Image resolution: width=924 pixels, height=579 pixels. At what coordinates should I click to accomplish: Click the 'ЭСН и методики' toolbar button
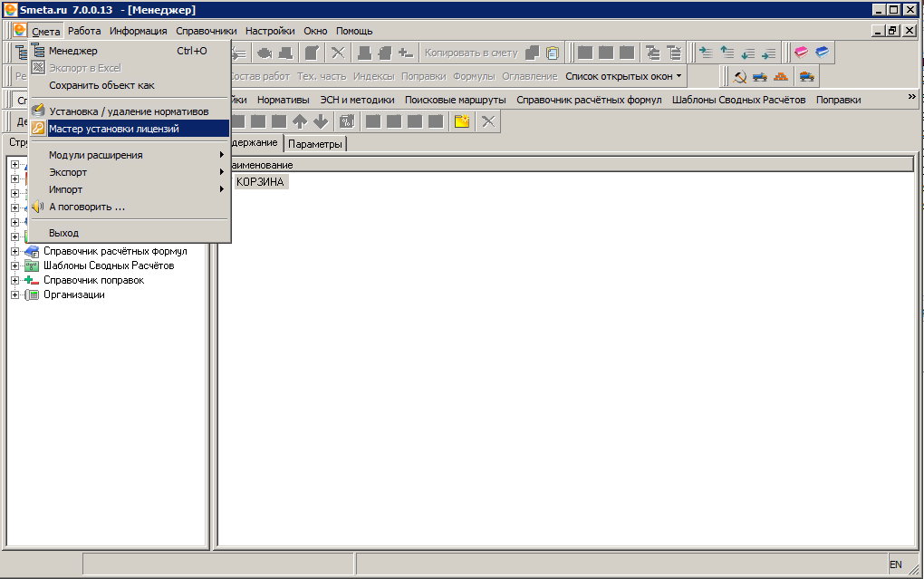coord(357,100)
